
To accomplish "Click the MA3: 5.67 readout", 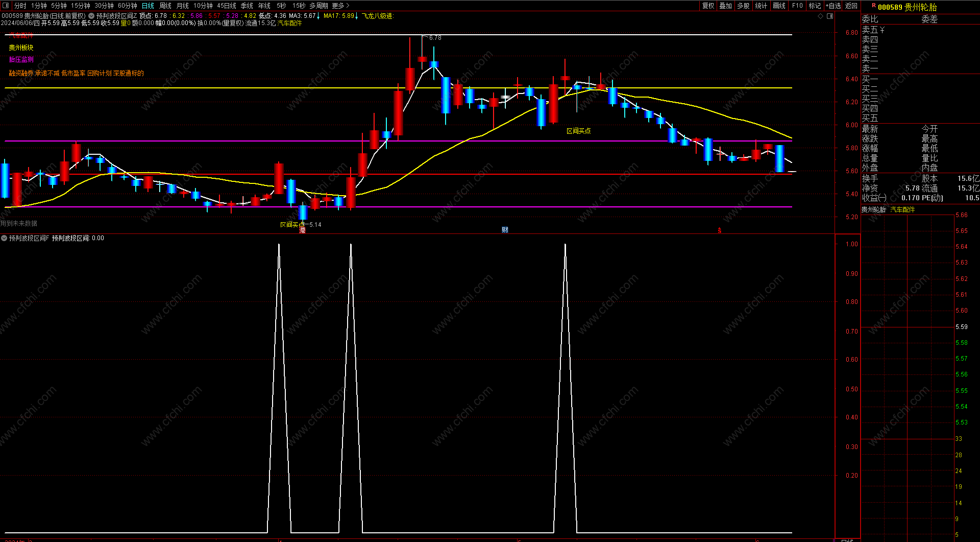I will [304, 16].
